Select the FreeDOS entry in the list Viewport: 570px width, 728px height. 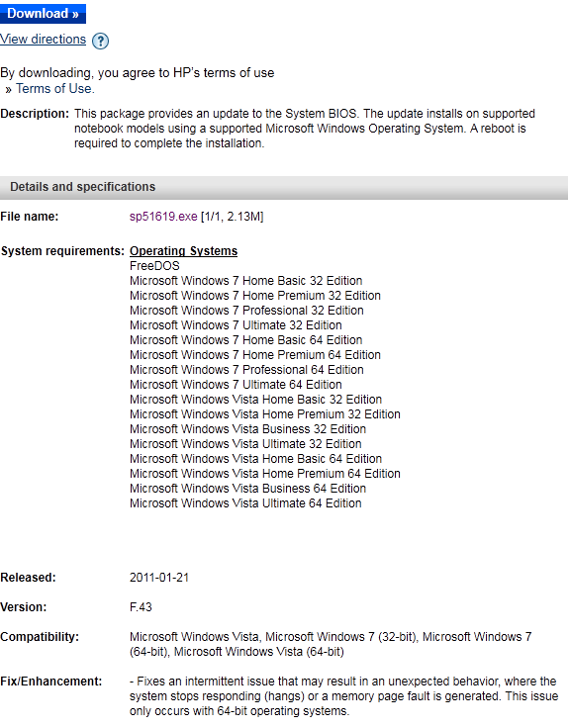pyautogui.click(x=154, y=266)
